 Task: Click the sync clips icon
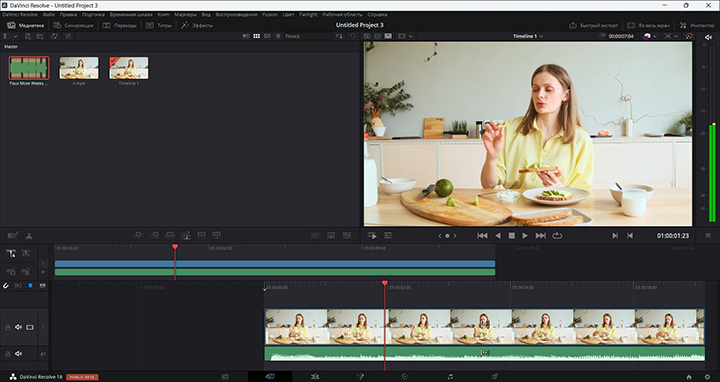[55, 36]
